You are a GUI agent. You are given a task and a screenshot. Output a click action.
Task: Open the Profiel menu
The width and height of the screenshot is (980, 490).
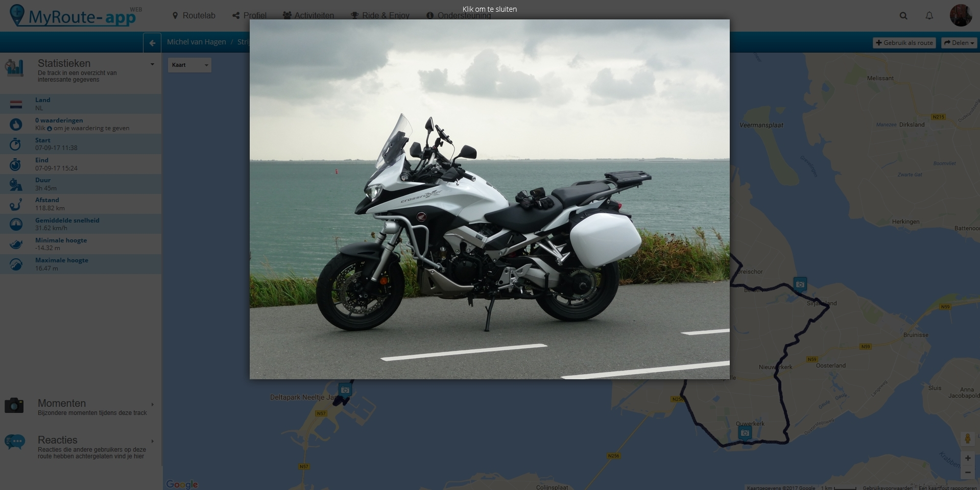[x=249, y=15]
